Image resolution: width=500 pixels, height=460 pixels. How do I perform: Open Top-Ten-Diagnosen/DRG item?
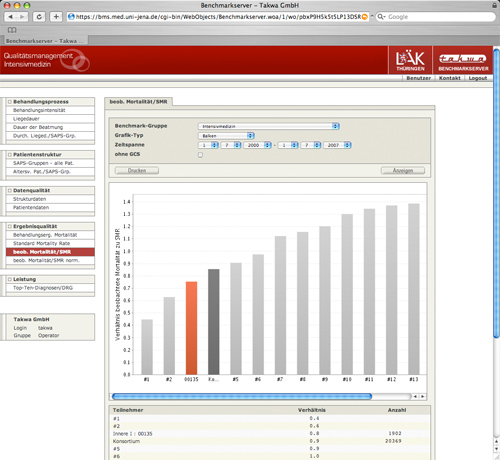tap(50, 288)
